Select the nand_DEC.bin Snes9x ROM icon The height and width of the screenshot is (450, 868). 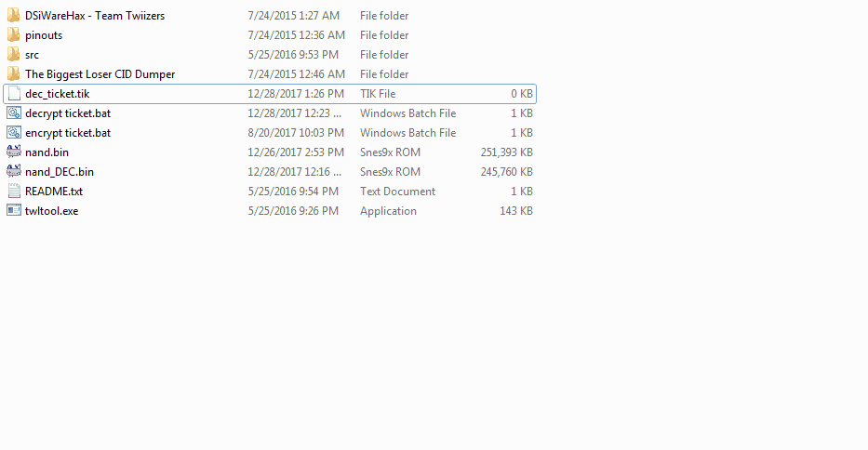point(14,171)
